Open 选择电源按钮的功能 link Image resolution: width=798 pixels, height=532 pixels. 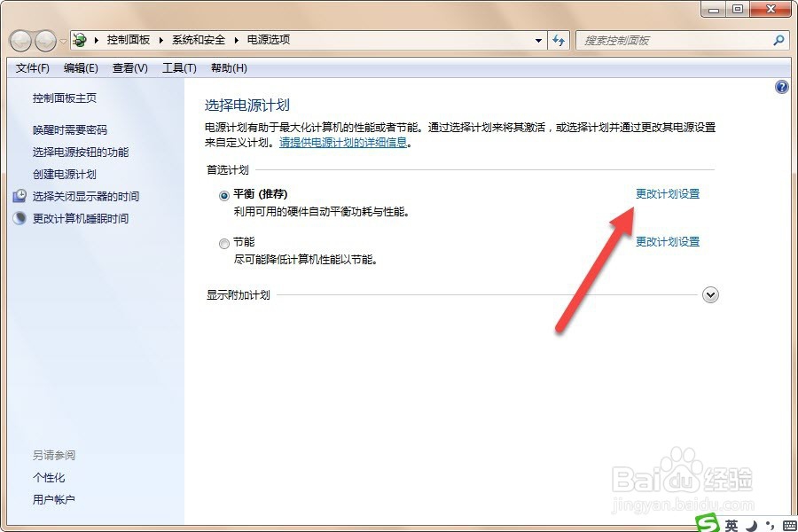pos(81,153)
